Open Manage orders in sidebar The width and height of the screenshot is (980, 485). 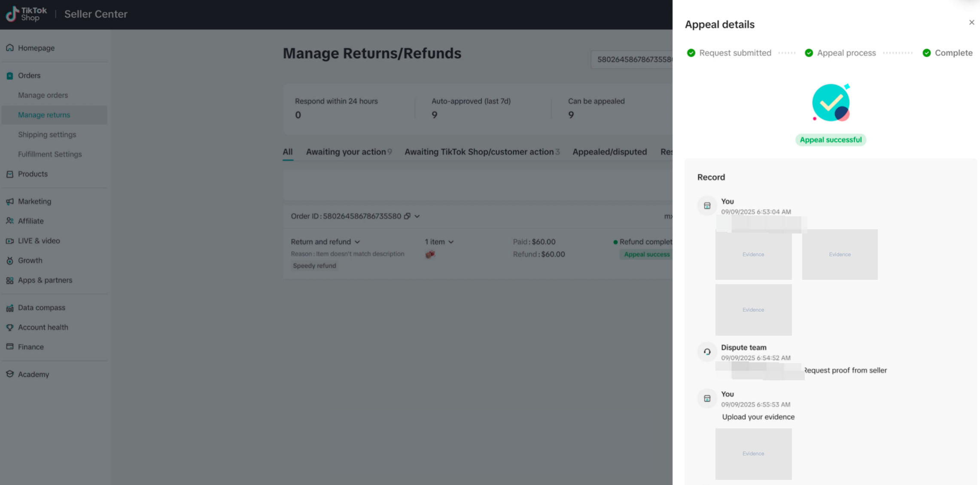pos(43,95)
